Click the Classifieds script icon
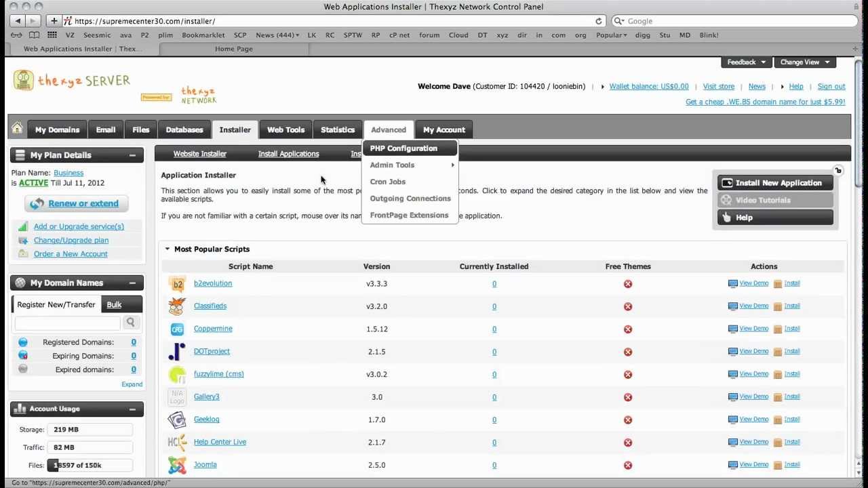Viewport: 868px width, 488px height. [x=177, y=306]
